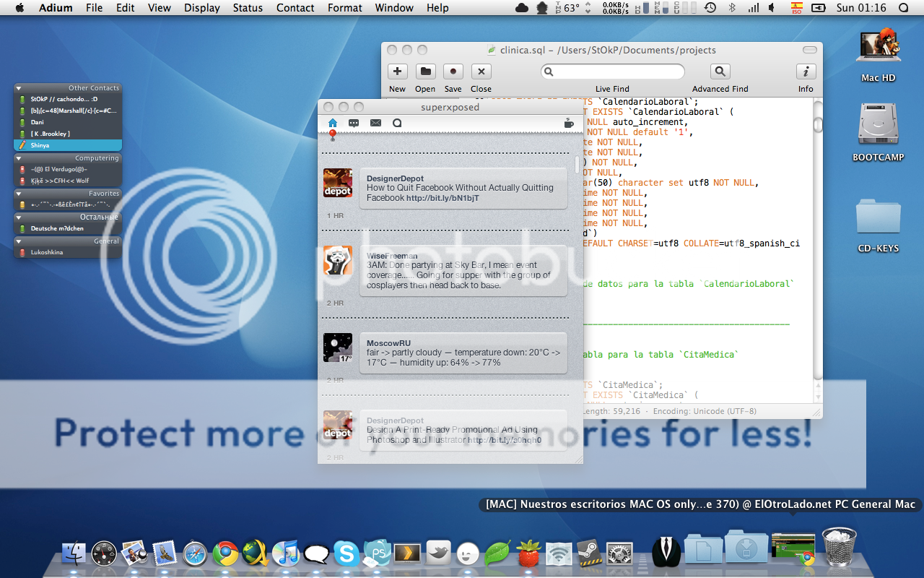The image size is (924, 578).
Task: Collapse the Остальные contact group
Action: pyautogui.click(x=19, y=217)
